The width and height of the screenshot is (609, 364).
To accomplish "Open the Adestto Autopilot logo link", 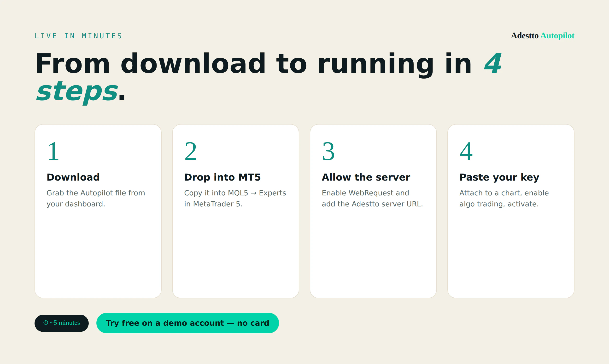I will (543, 36).
